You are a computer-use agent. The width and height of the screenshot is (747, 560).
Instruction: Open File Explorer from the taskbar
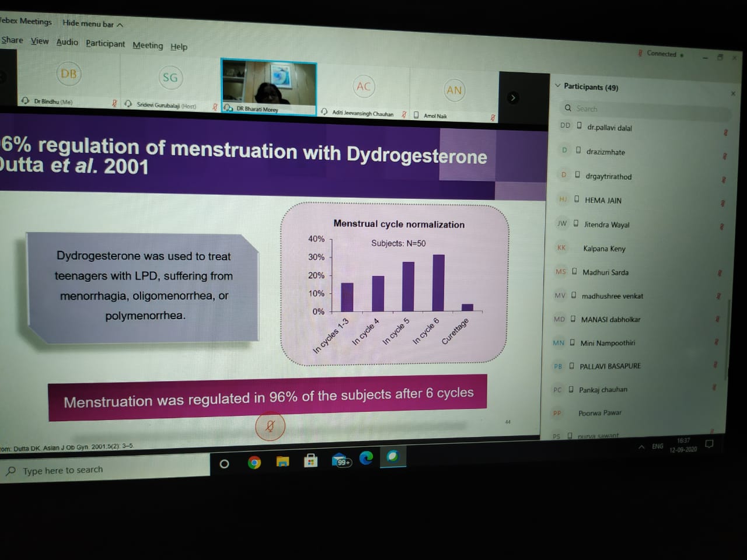[x=283, y=462]
